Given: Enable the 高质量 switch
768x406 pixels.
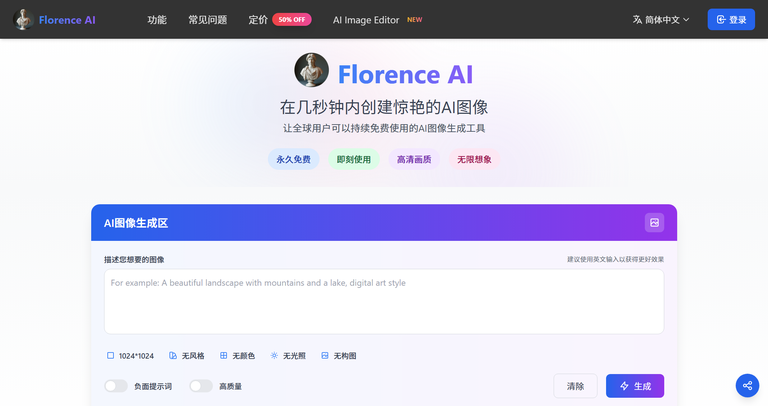Looking at the screenshot, I should point(201,386).
